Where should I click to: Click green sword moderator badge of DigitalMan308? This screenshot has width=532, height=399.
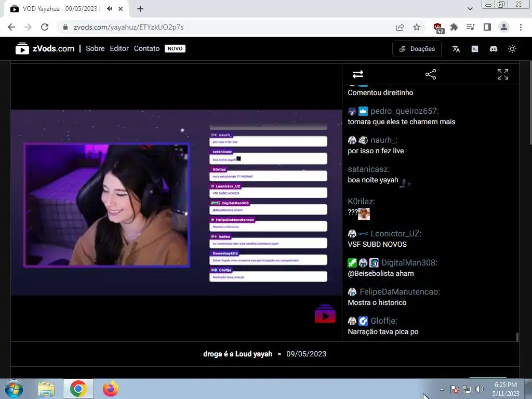(352, 262)
